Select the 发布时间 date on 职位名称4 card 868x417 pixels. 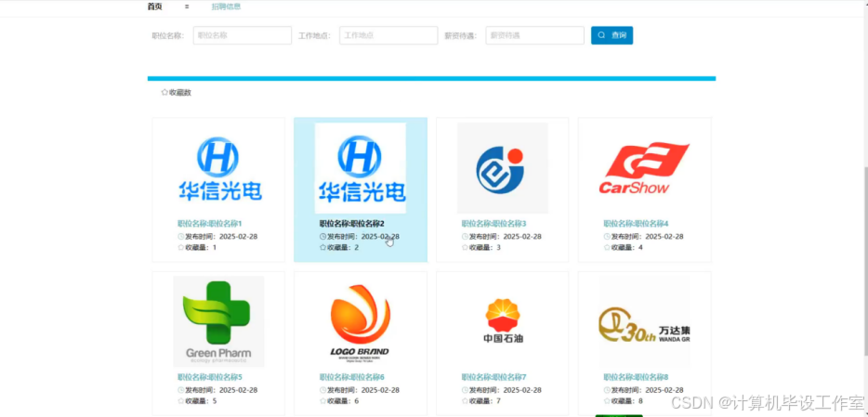pos(664,237)
